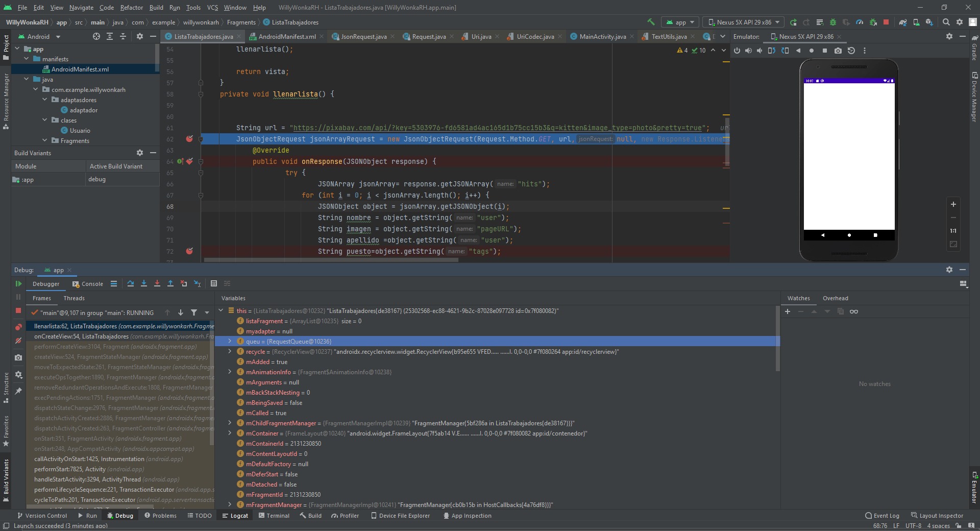Viewport: 980px width, 531px height.
Task: Open Search Everywhere magnifier icon
Action: pos(946,22)
